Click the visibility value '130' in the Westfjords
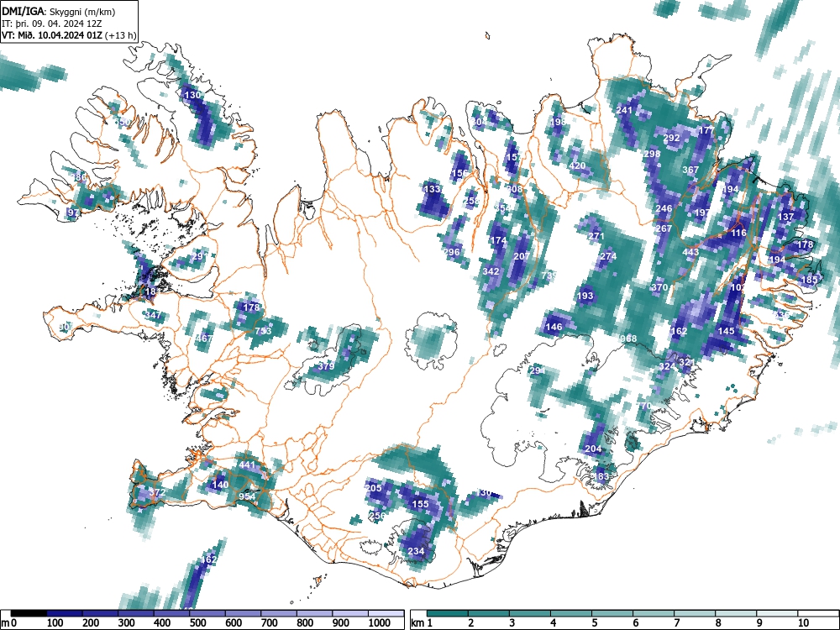This screenshot has width=840, height=630. coord(192,96)
